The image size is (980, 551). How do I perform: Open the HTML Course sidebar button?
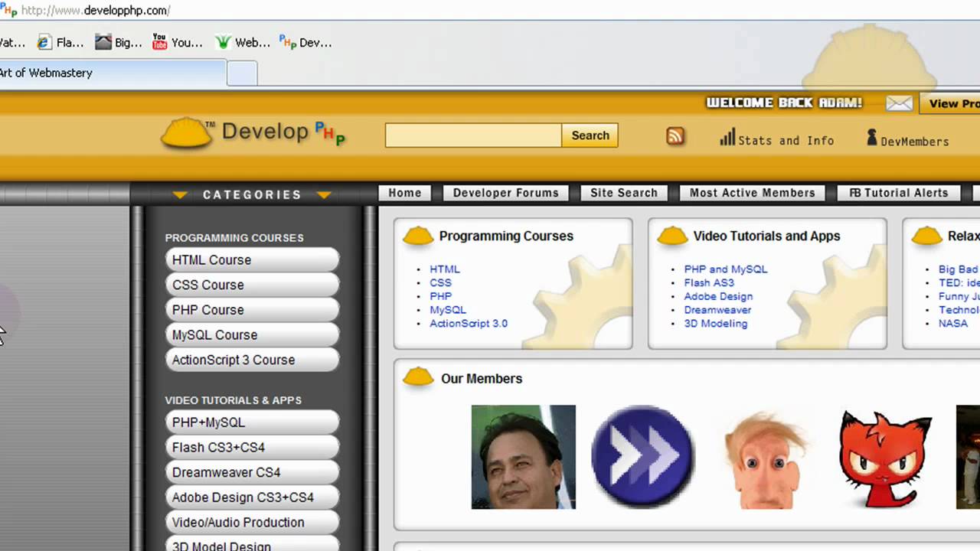click(252, 260)
